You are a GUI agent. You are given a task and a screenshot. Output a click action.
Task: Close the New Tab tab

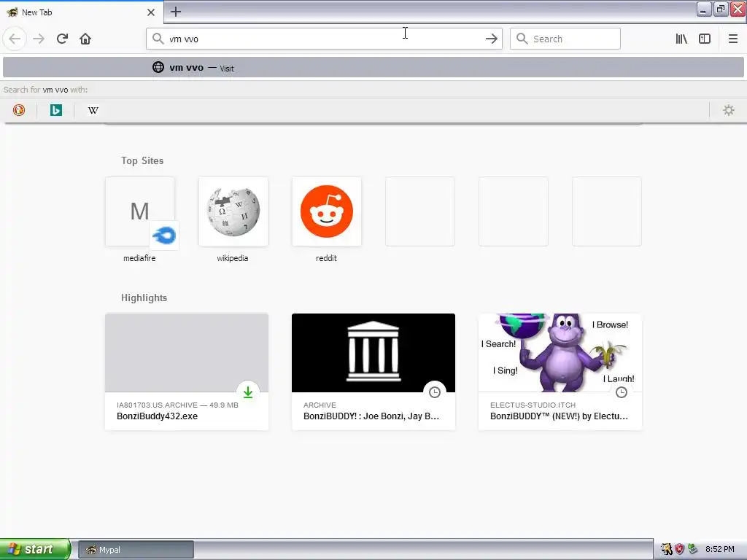[151, 12]
